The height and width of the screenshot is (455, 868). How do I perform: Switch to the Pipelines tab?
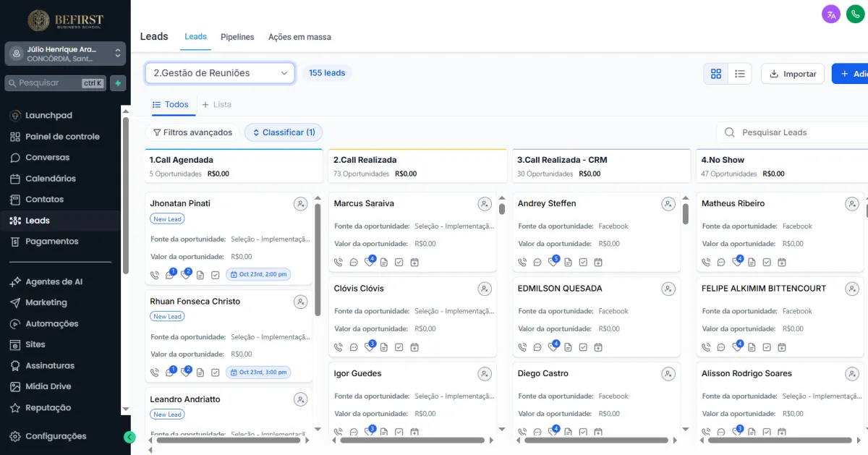237,37
